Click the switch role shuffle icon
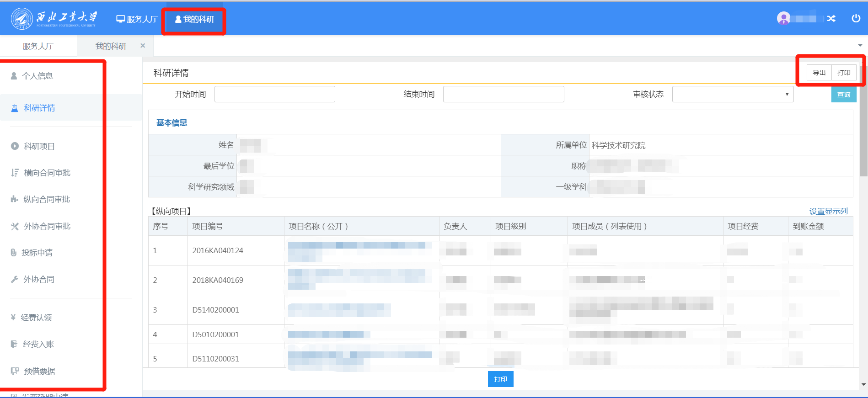The height and width of the screenshot is (398, 868). [831, 19]
